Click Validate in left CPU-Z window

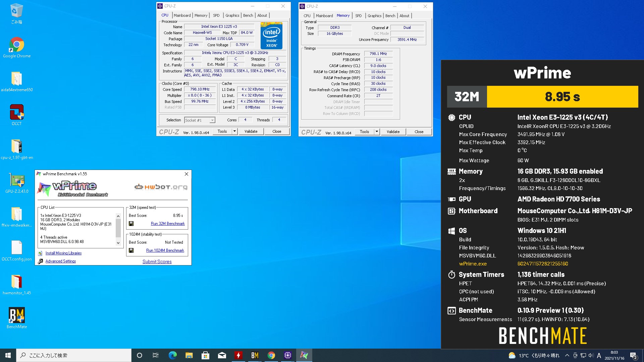tap(251, 131)
